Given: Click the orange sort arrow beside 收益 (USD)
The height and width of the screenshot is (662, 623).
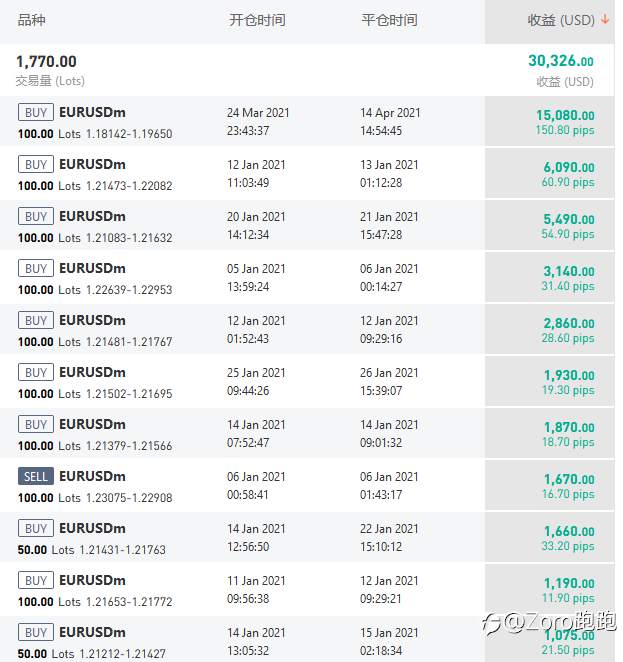Looking at the screenshot, I should click(605, 19).
